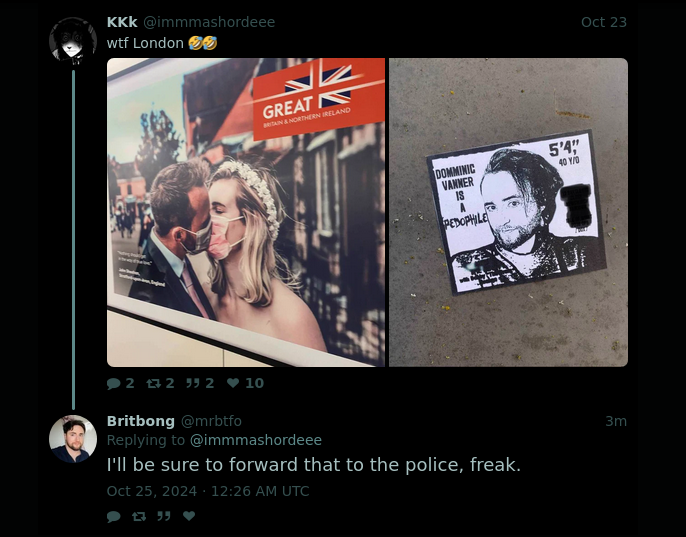Open the 3m timestamp on the reply

[616, 421]
